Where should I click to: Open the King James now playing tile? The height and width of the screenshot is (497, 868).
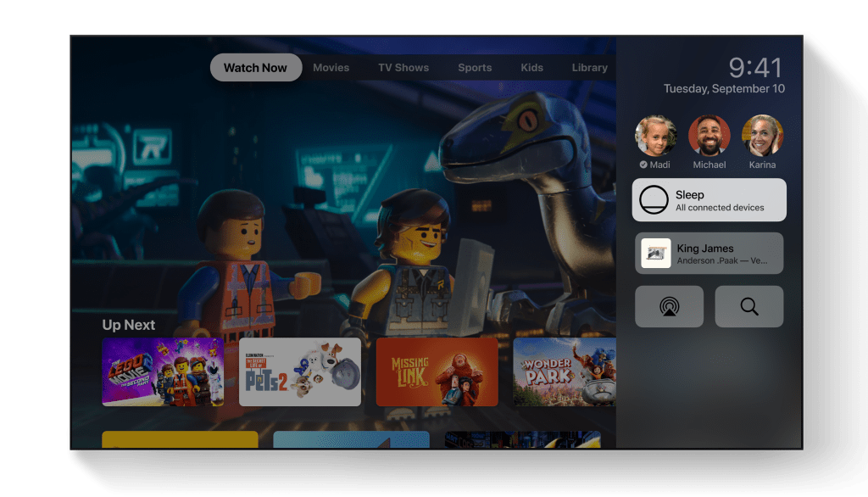point(709,254)
